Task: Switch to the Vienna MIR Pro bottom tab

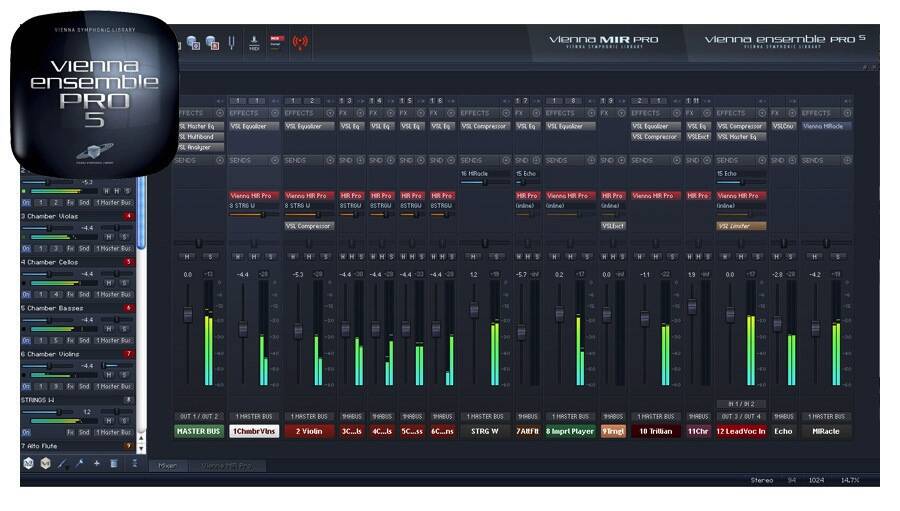Action: tap(227, 466)
